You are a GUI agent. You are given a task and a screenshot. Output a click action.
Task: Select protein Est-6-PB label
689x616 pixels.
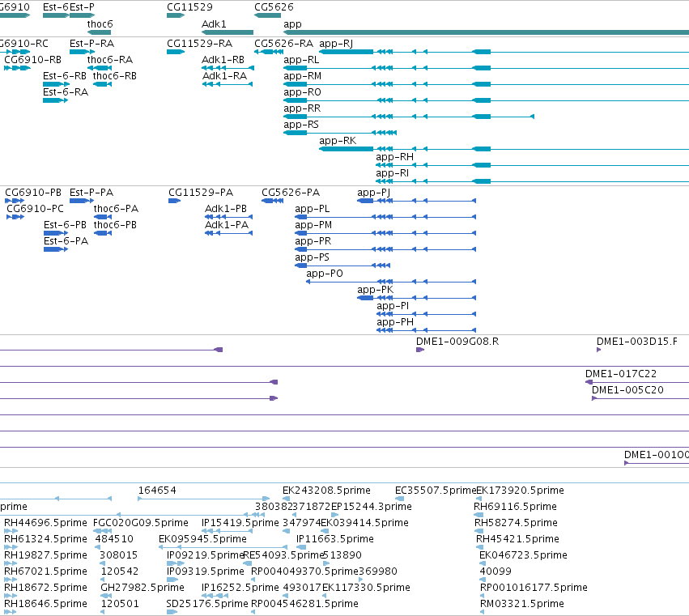click(x=65, y=225)
